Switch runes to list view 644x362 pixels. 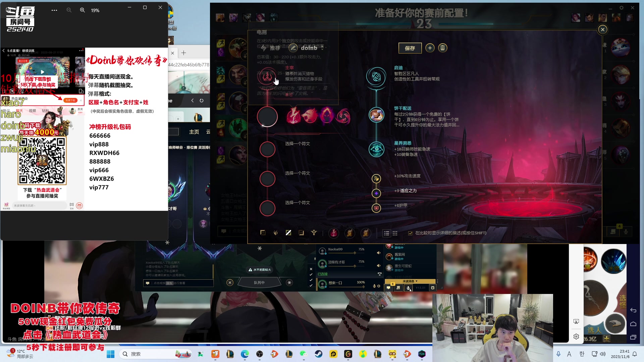pyautogui.click(x=387, y=233)
